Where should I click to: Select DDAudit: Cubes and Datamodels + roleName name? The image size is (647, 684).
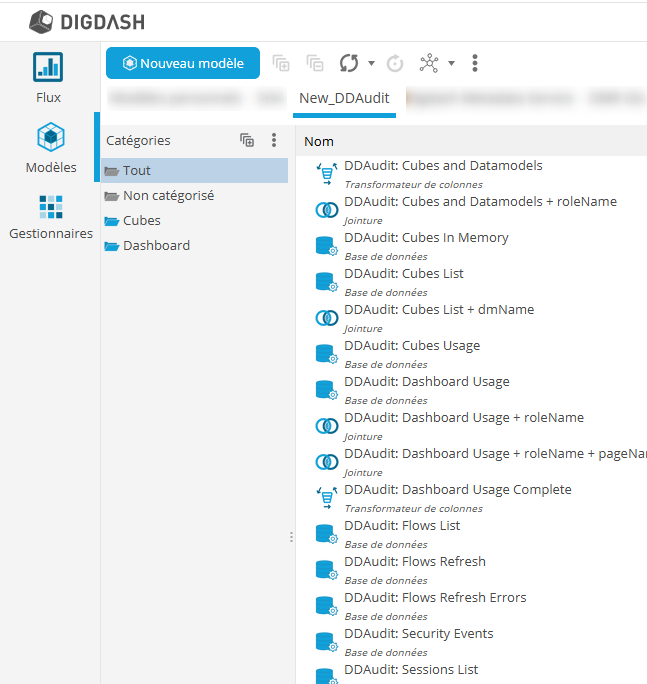tap(480, 202)
